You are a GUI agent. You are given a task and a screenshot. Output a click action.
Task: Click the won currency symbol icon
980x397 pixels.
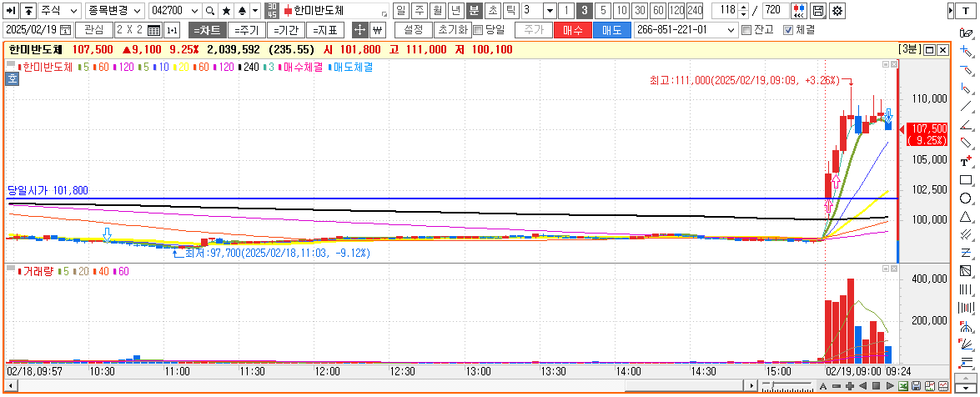[x=377, y=30]
